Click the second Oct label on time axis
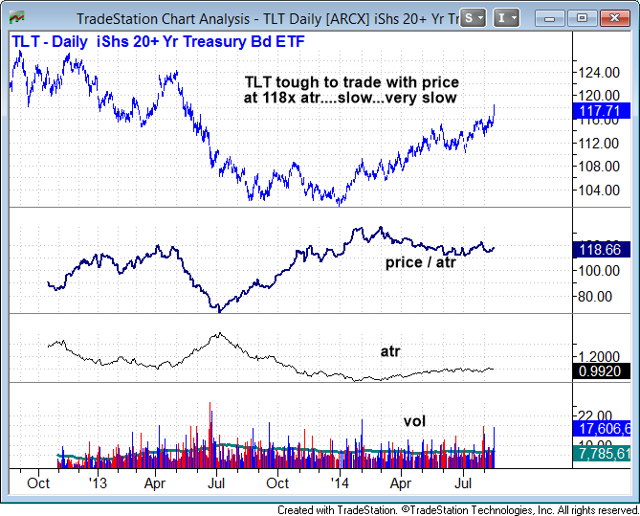The height and width of the screenshot is (516, 640). [x=278, y=483]
